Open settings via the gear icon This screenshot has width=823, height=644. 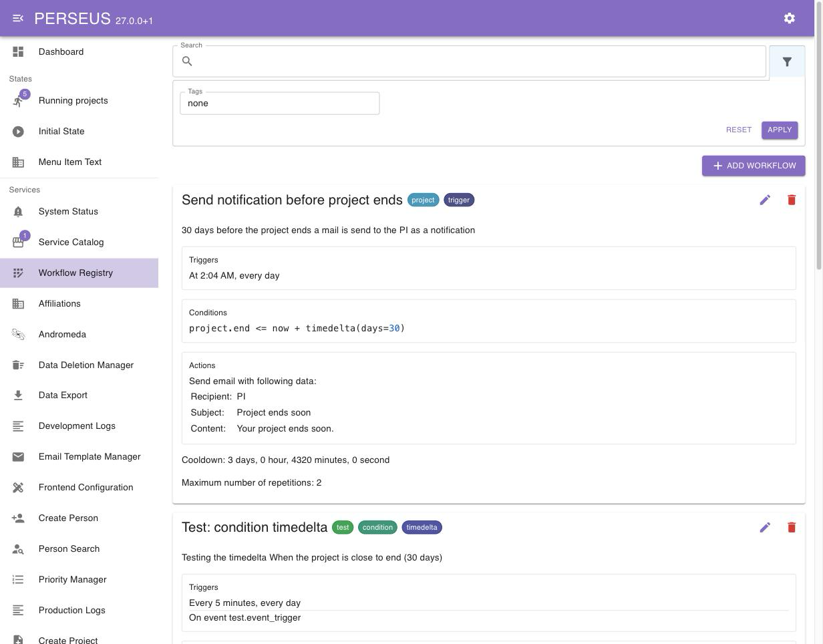[x=790, y=18]
